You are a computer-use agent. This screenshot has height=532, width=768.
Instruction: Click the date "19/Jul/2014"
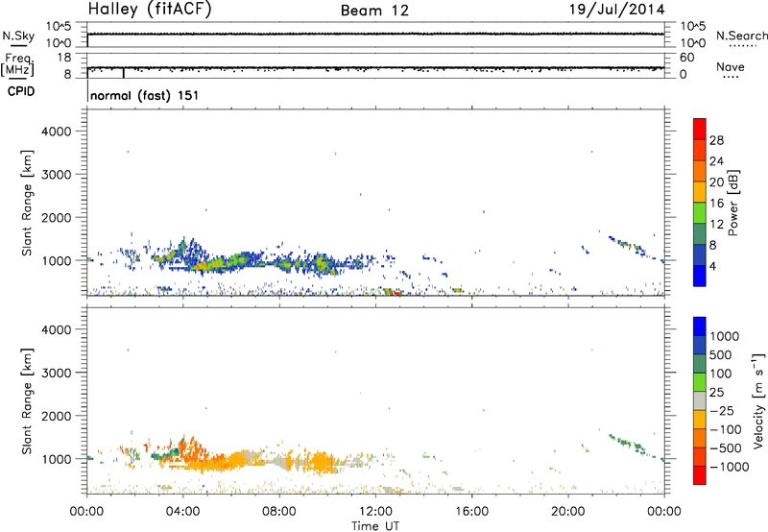(616, 10)
